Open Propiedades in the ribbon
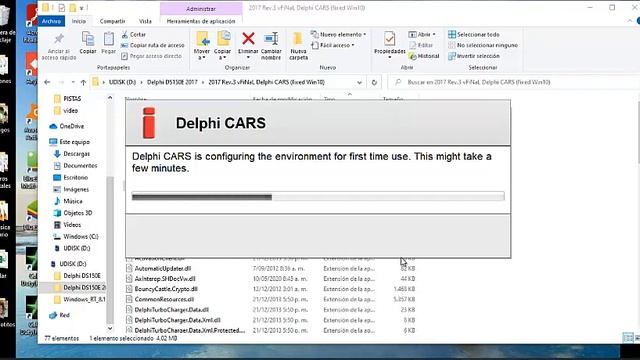The image size is (640, 360). 390,44
